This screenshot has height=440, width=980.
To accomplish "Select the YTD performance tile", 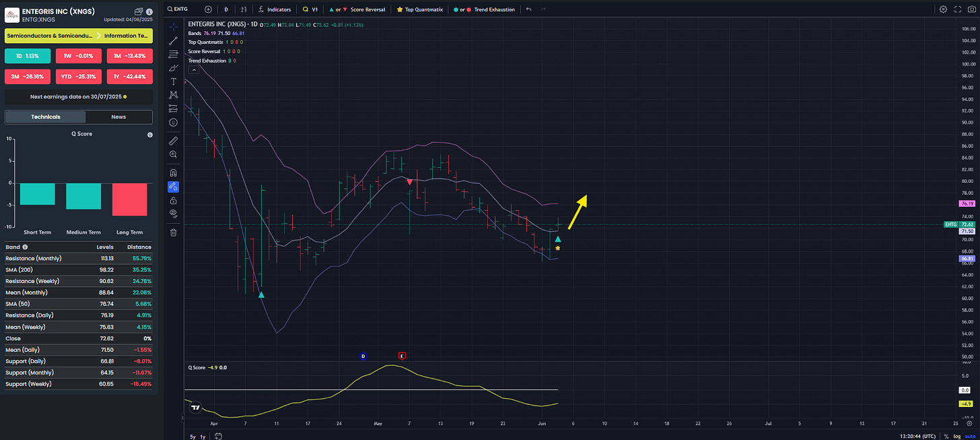I will 79,77.
